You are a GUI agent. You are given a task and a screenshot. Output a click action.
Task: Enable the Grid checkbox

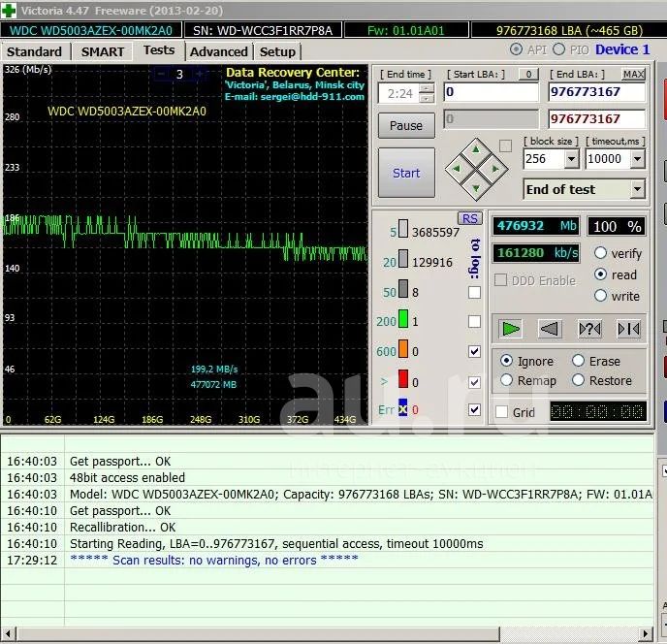(x=501, y=412)
